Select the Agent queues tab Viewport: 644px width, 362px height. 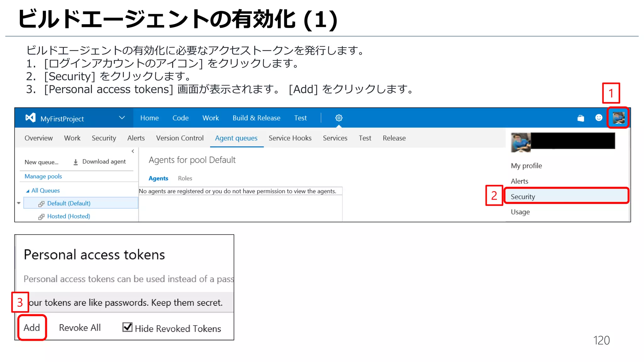coord(236,138)
